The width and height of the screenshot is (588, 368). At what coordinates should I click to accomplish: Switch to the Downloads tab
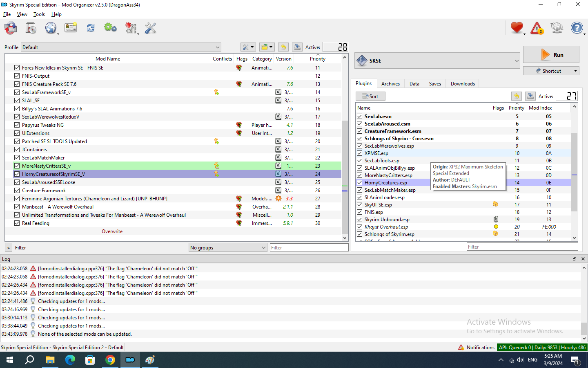462,84
